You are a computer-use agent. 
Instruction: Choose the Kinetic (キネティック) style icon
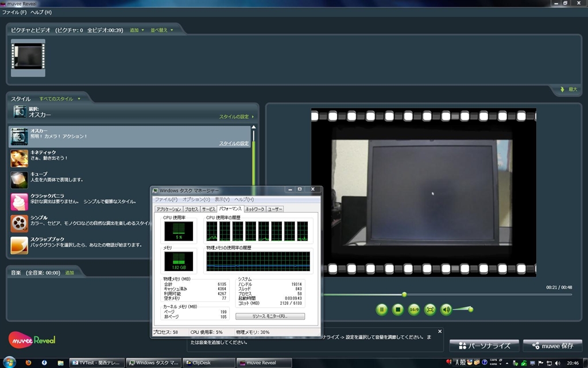point(19,158)
